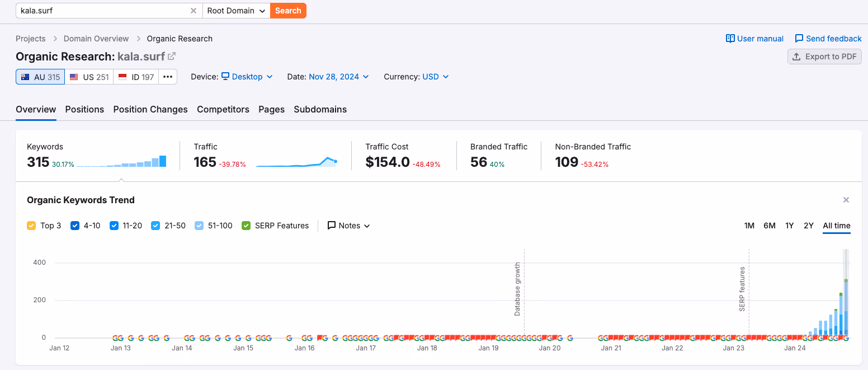Close the Organic Keywords Trend panel
Screen dimensions: 868x370
pos(846,200)
